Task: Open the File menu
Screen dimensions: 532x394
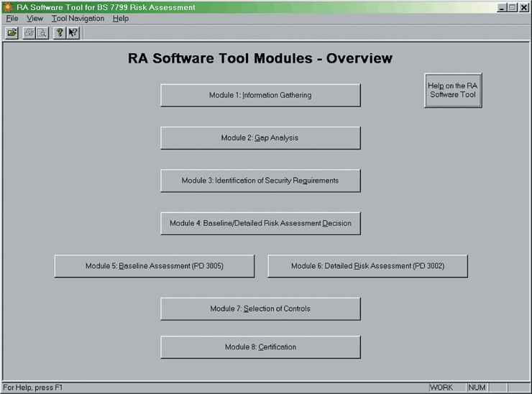Action: 12,19
